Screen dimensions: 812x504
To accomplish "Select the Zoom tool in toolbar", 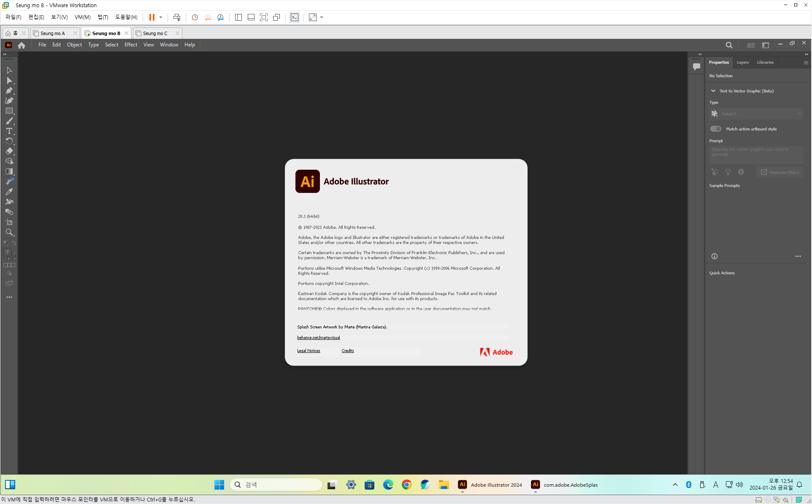I will [9, 233].
